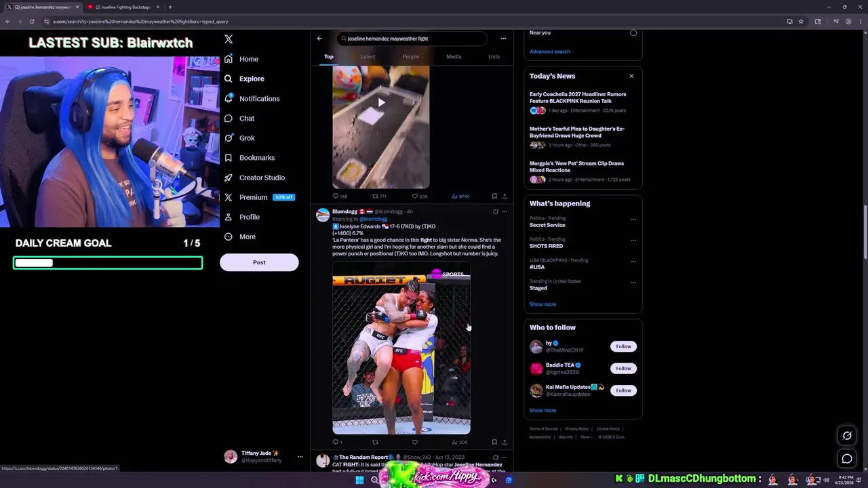868x488 pixels.
Task: Select the Near you radio button
Action: pyautogui.click(x=633, y=33)
